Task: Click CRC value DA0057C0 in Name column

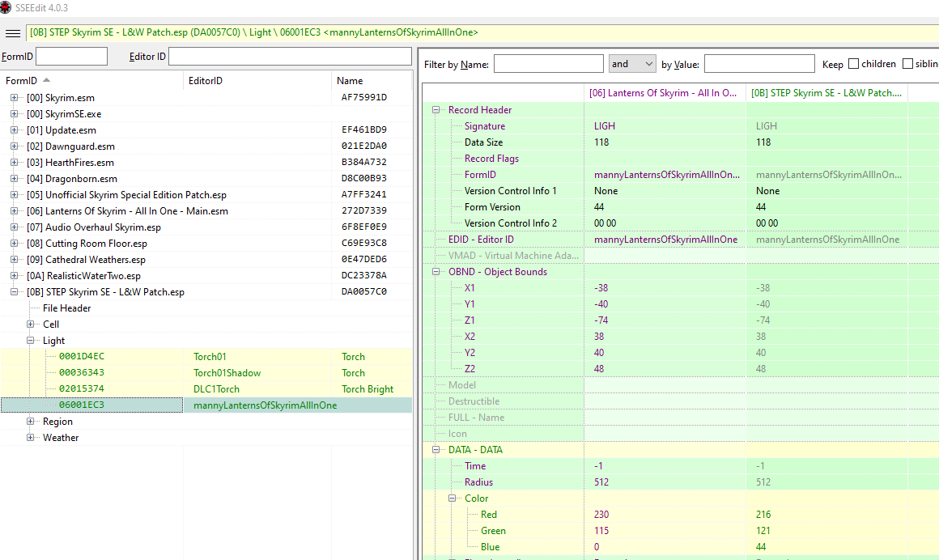Action: point(364,291)
